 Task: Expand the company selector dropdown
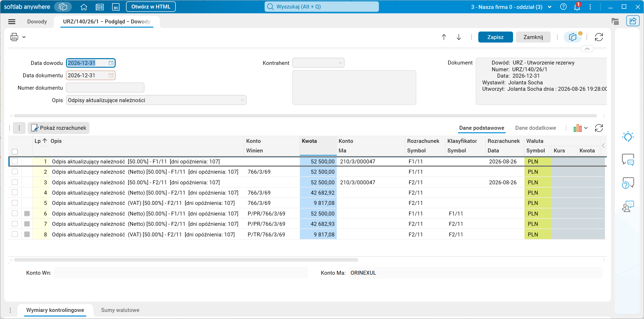pyautogui.click(x=550, y=7)
